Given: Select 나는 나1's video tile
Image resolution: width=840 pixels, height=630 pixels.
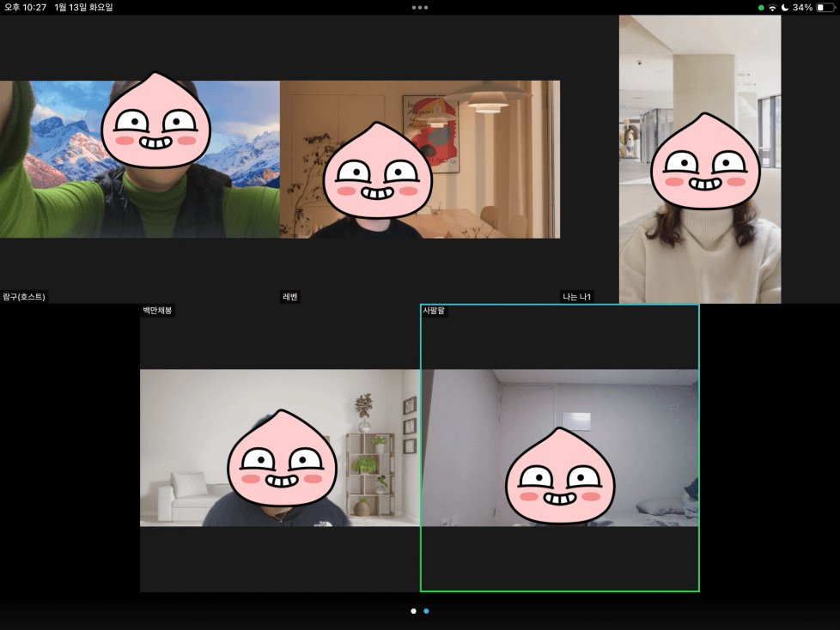Looking at the screenshot, I should point(700,160).
